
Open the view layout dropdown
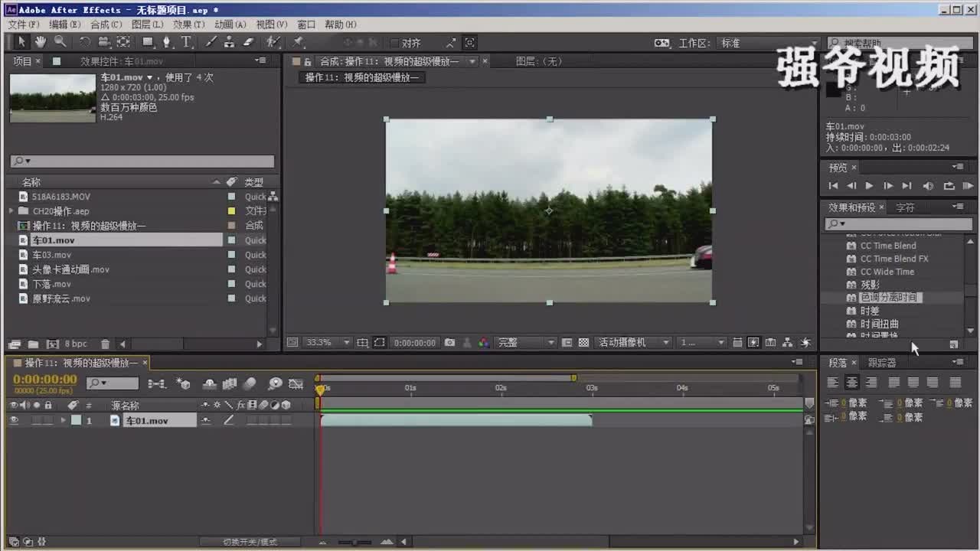point(702,343)
